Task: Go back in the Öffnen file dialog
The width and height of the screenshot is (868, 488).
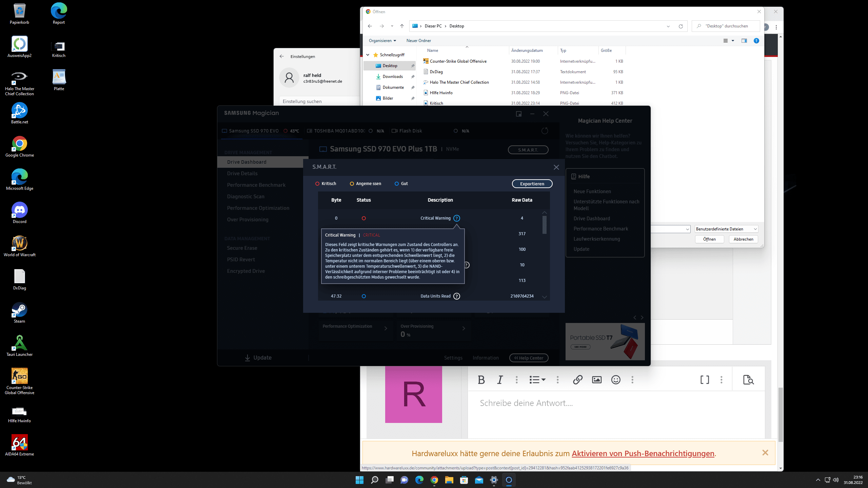Action: coord(370,26)
